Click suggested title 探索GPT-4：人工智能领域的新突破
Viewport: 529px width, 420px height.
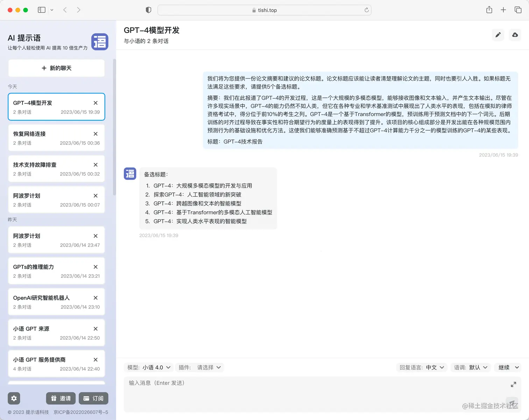click(x=197, y=194)
